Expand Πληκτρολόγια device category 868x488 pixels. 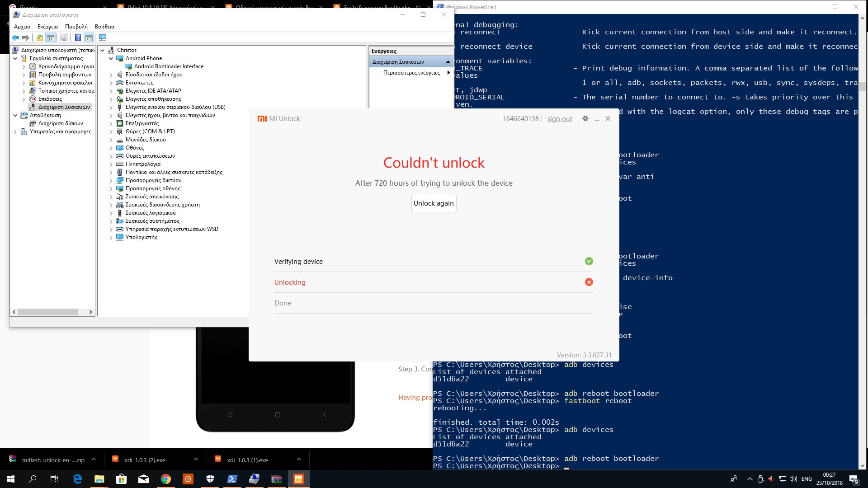(111, 164)
